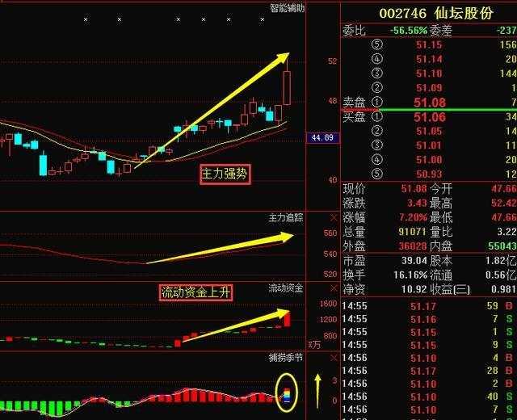Click the 委比 value -56.56%
The image size is (517, 420).
tap(409, 31)
